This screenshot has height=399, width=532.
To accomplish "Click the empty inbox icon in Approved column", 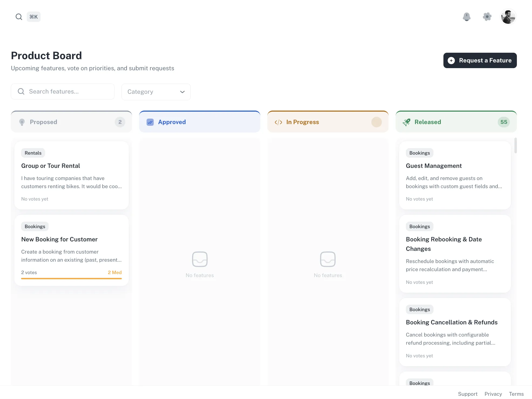I will [x=200, y=259].
